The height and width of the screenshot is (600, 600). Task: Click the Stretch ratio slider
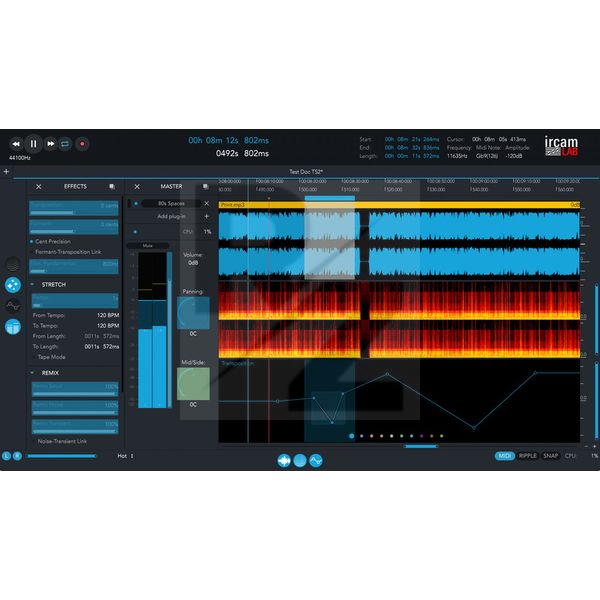point(75,301)
